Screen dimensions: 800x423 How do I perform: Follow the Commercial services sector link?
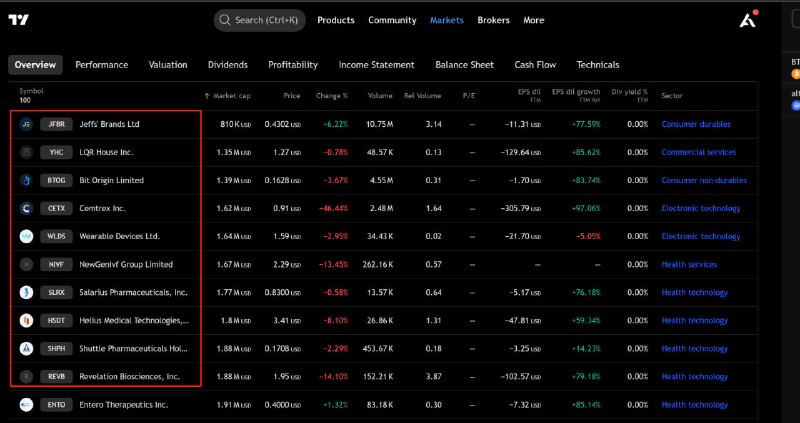coord(698,152)
